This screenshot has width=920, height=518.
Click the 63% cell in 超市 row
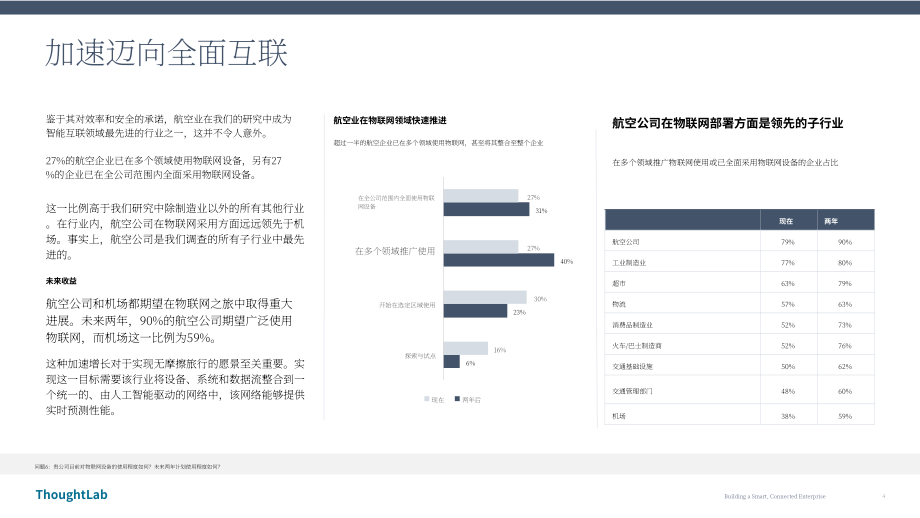(x=788, y=283)
